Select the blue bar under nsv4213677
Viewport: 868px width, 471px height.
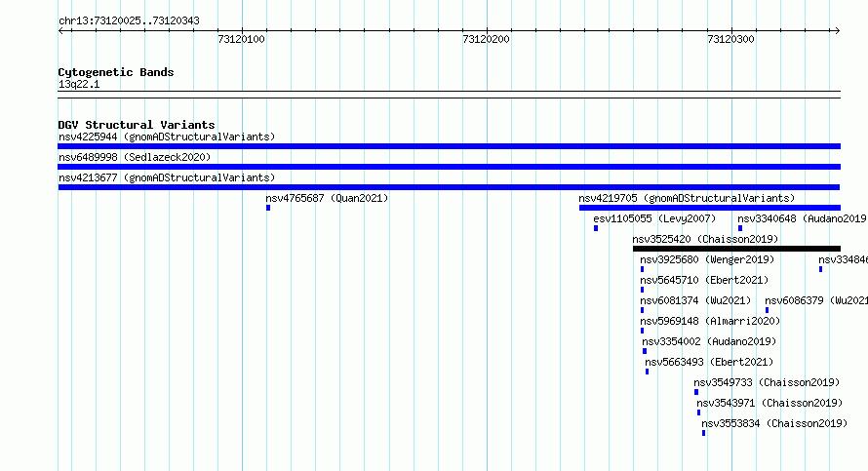coord(449,187)
